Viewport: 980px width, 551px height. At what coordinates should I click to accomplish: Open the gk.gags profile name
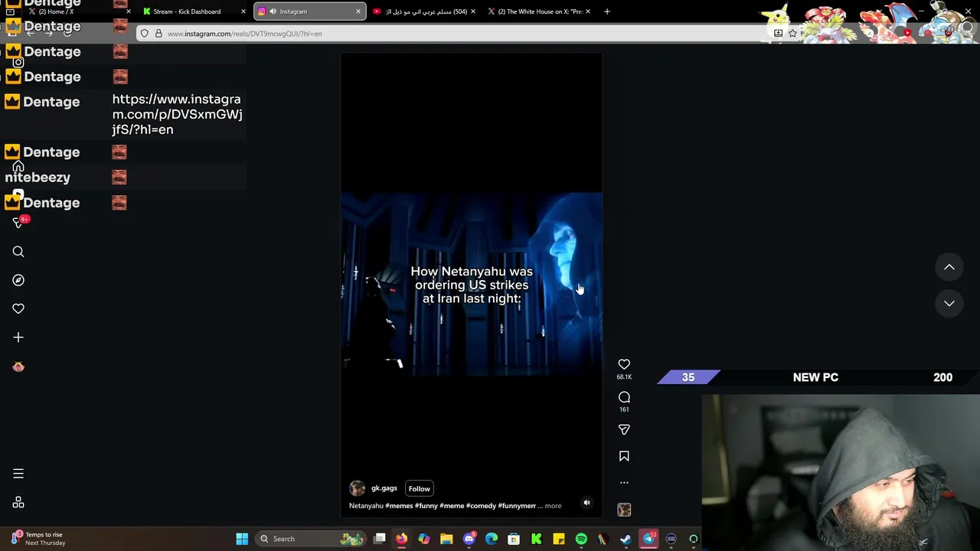[384, 488]
